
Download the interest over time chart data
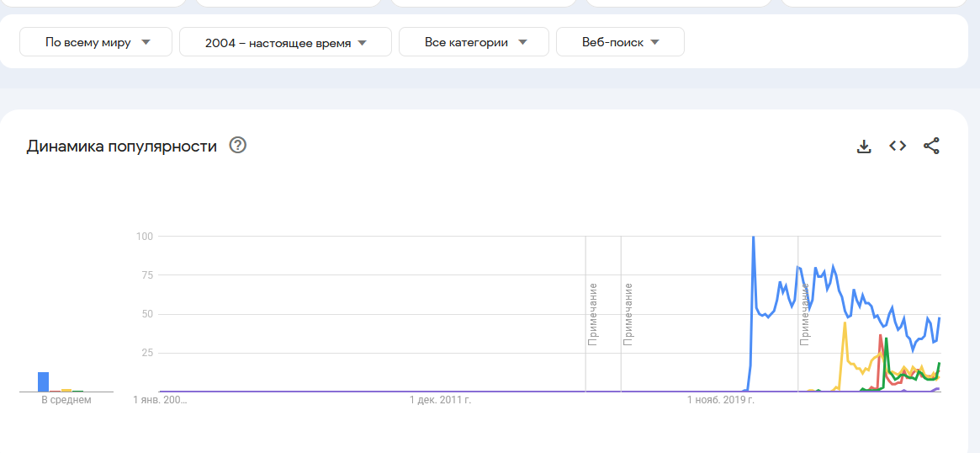click(x=863, y=147)
